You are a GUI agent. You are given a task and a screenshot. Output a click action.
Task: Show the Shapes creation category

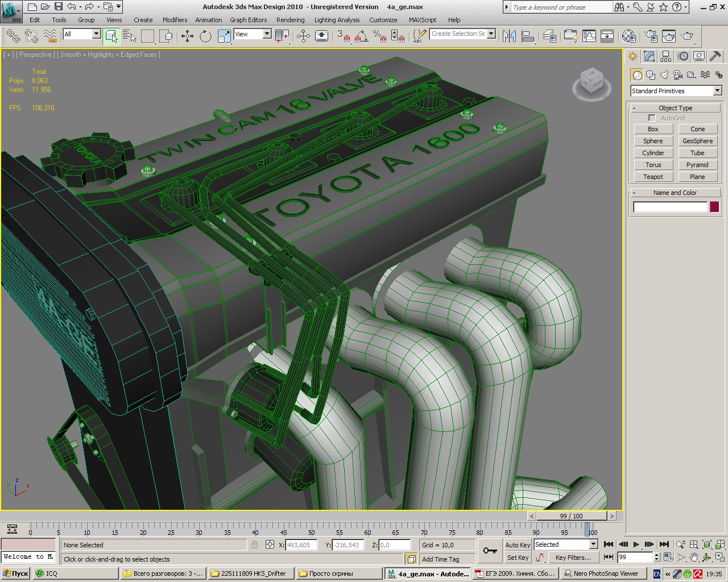click(651, 75)
